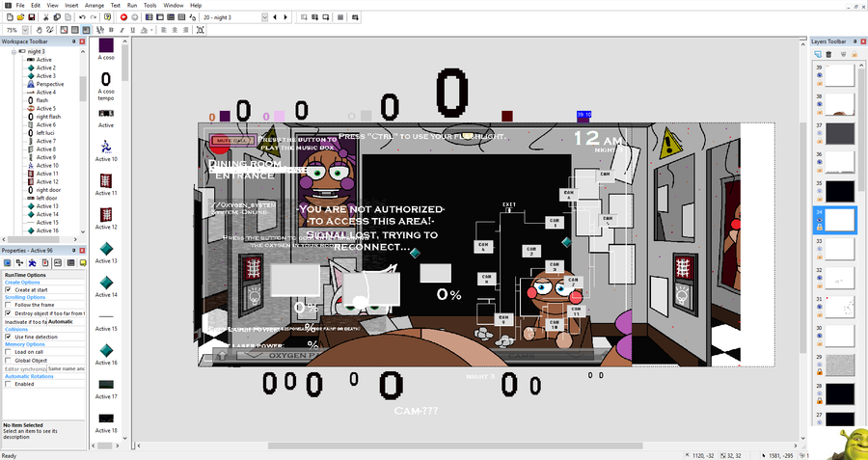Copy the selected object
This screenshot has width=868, height=460.
57,17
